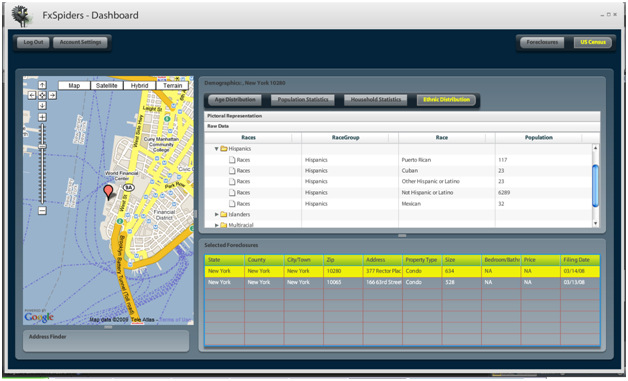Open Account Settings
The height and width of the screenshot is (381, 628).
[x=80, y=42]
